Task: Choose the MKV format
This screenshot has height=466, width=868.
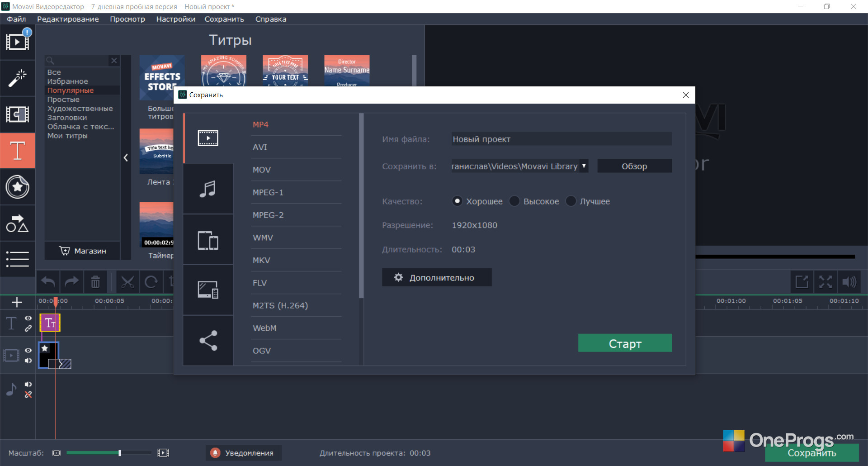Action: (x=296, y=260)
